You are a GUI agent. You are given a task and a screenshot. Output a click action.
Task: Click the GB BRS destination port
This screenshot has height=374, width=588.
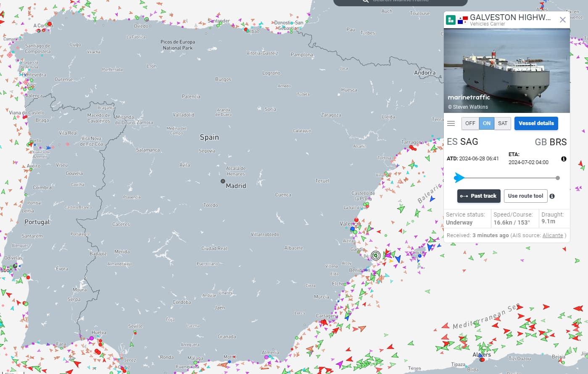click(x=551, y=142)
